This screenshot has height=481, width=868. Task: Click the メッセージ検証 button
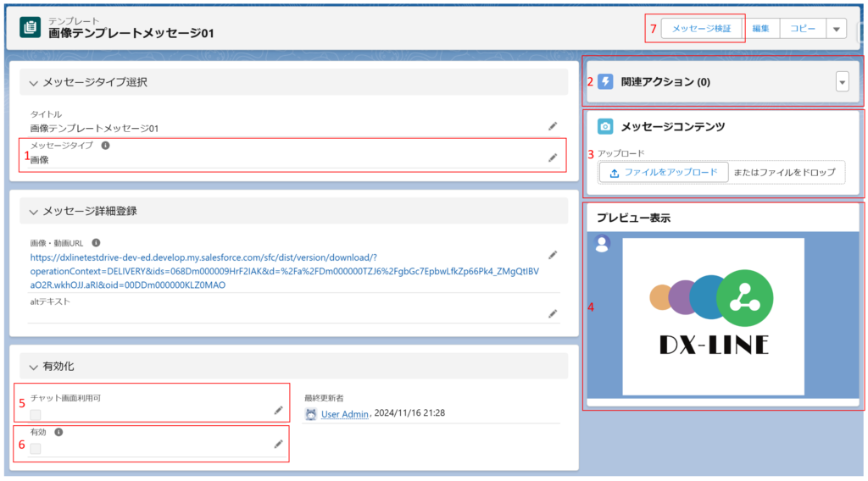click(701, 29)
